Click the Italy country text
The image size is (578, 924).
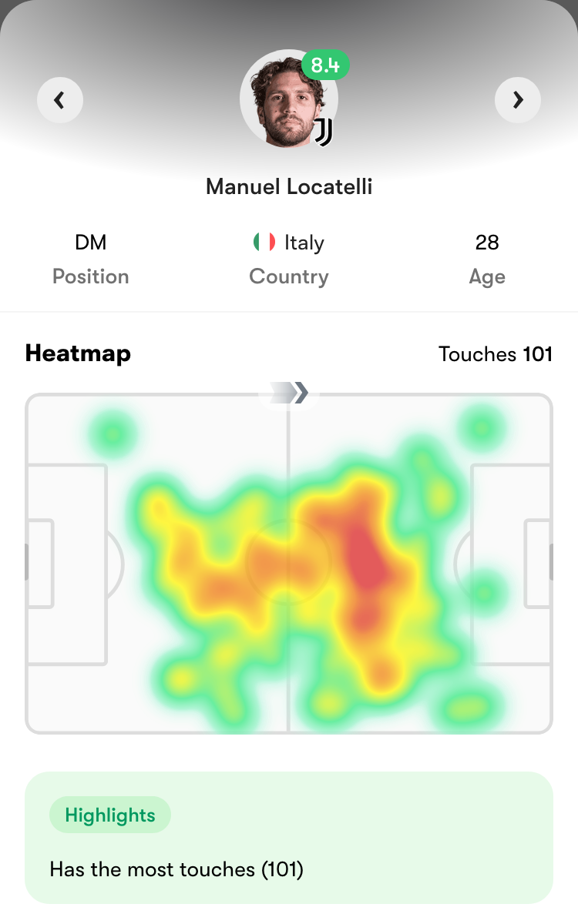pos(304,243)
